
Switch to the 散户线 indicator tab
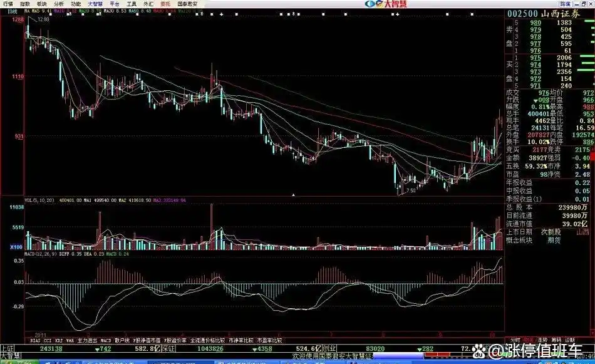point(122,340)
